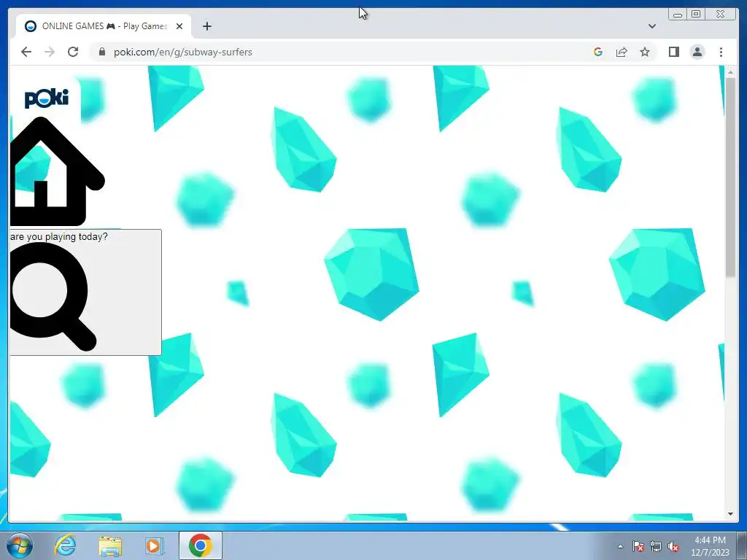Click the Chrome taskbar button
Viewport: 747px width, 560px height.
[x=200, y=545]
